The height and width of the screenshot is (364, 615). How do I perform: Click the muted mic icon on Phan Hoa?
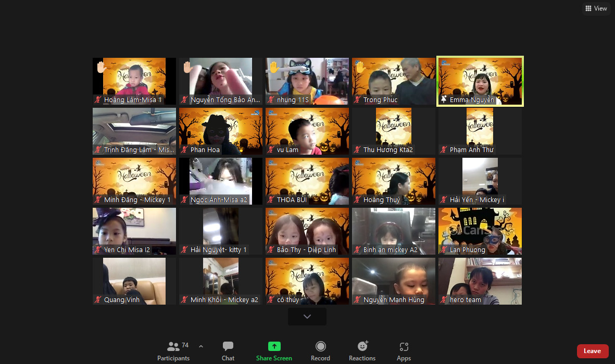(184, 150)
